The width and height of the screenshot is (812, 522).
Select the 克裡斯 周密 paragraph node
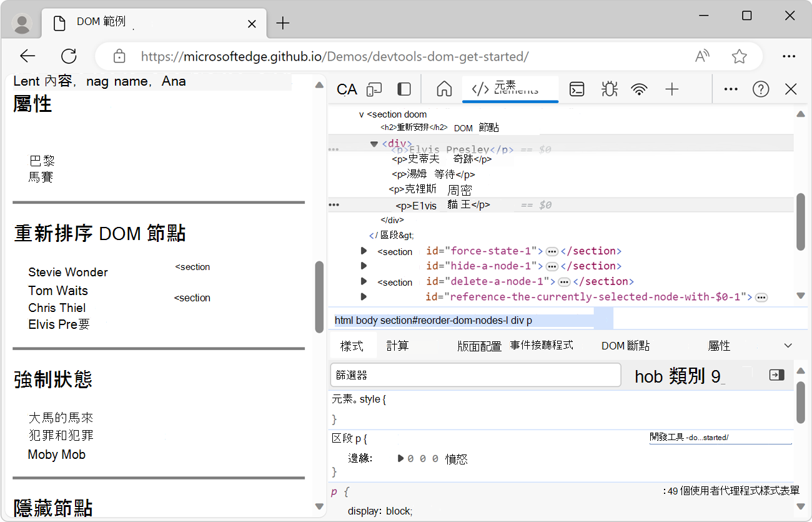(x=430, y=189)
